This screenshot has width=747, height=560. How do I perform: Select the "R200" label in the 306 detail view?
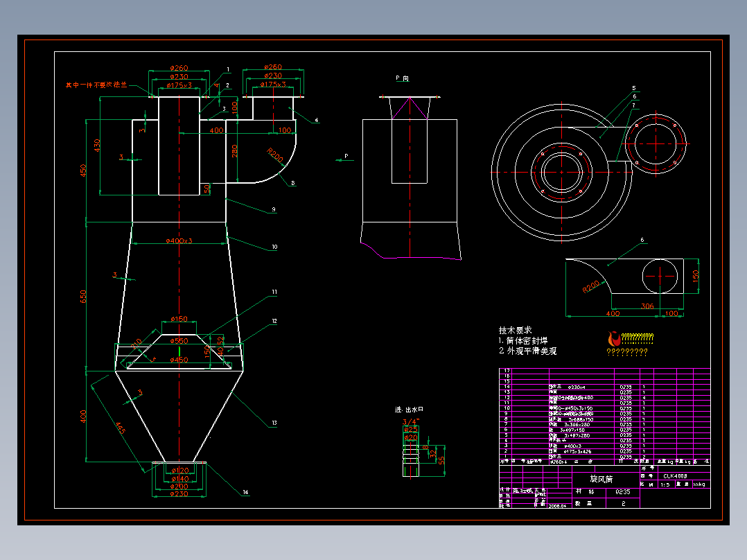590,286
